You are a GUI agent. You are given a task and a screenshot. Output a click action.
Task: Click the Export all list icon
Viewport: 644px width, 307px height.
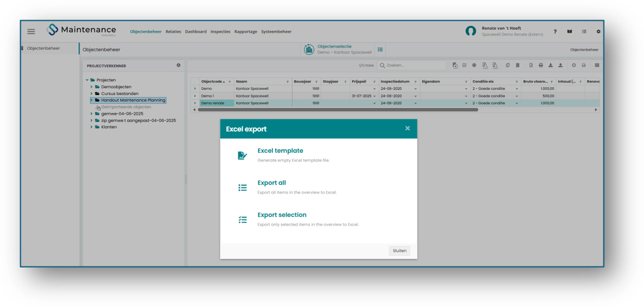242,187
